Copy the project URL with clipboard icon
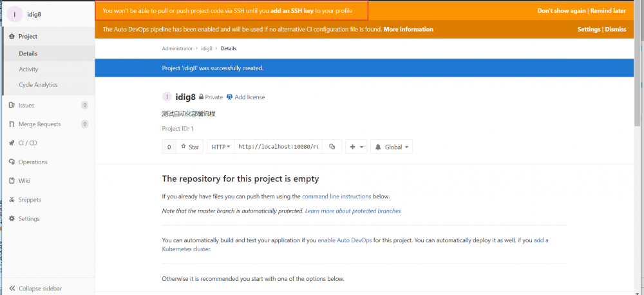 pyautogui.click(x=332, y=147)
